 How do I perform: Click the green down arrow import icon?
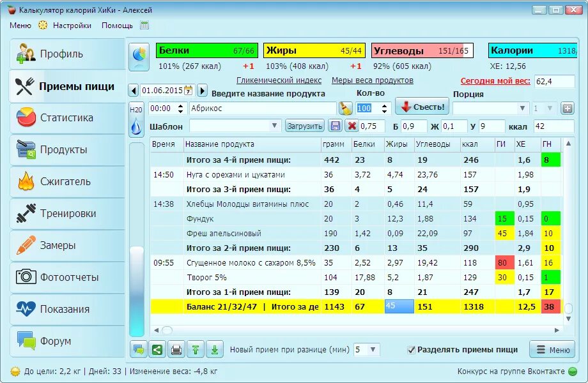pyautogui.click(x=215, y=350)
